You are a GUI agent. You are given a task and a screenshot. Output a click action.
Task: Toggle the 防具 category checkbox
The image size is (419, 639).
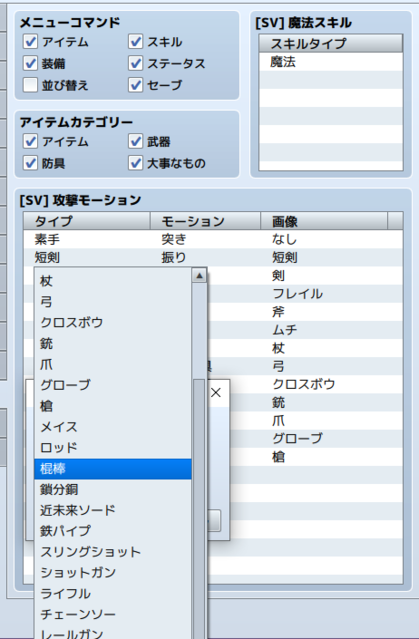tap(30, 163)
